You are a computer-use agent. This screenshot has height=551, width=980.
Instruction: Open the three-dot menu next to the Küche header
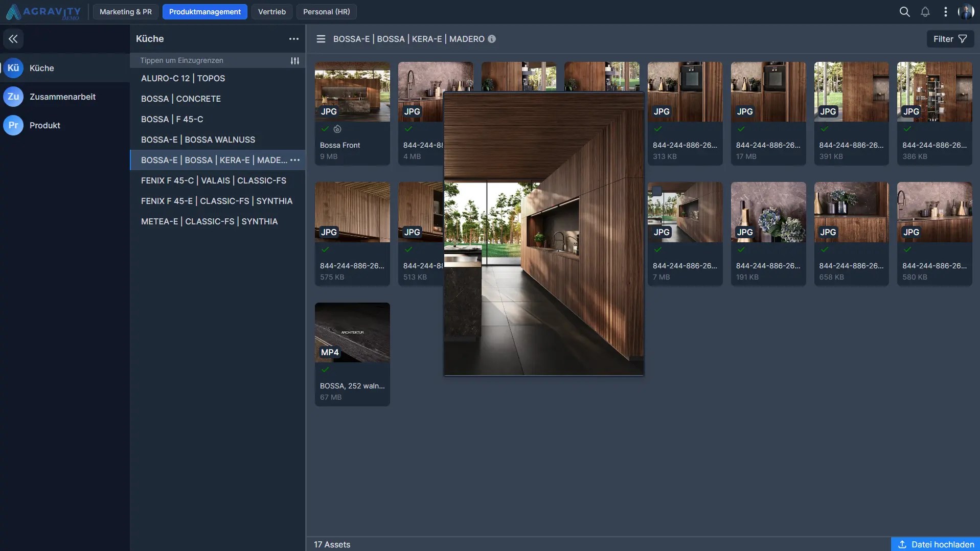click(x=294, y=39)
